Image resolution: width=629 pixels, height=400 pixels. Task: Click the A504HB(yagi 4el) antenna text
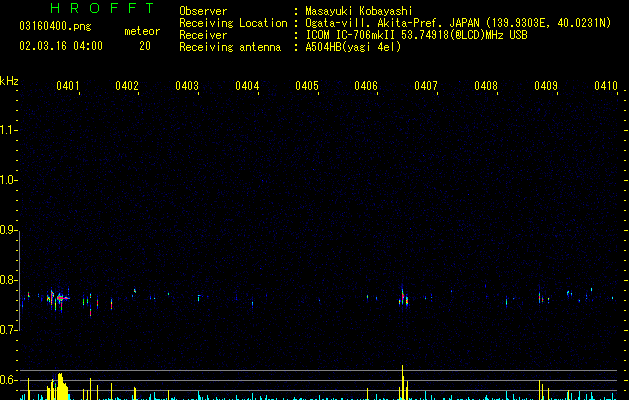tap(353, 47)
